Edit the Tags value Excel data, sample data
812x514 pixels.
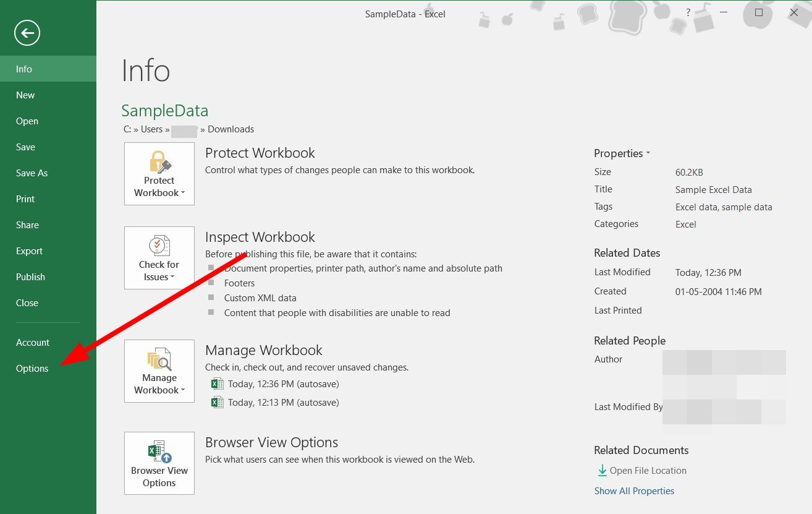coord(724,207)
